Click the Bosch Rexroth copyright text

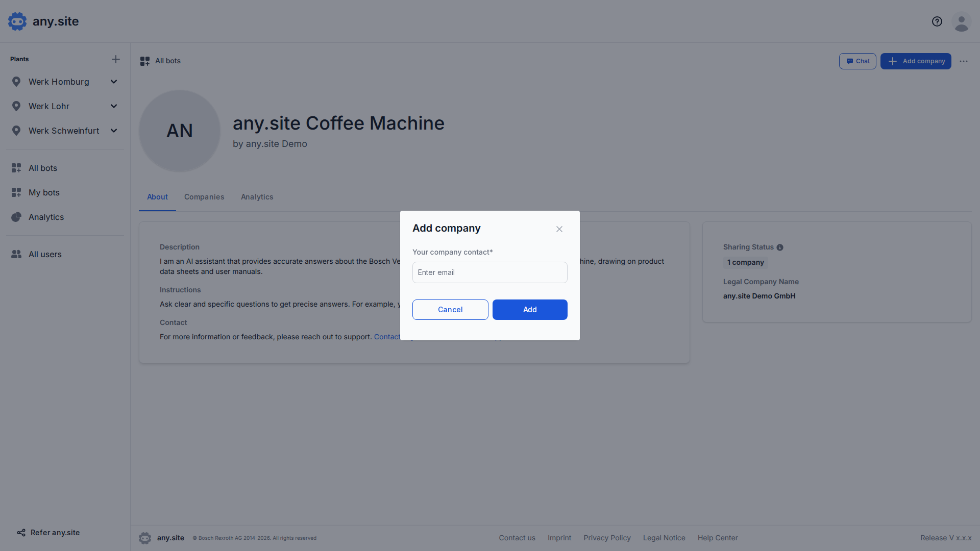coord(254,538)
